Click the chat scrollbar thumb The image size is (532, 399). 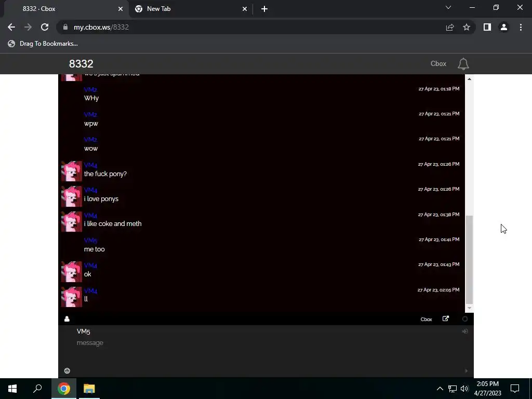tap(469, 260)
